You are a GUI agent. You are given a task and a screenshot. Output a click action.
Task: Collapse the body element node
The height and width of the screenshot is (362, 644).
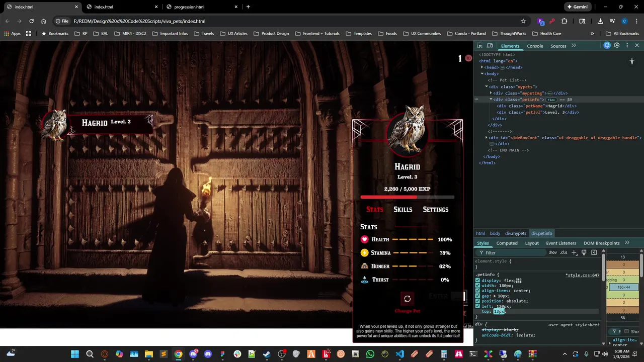(x=482, y=74)
